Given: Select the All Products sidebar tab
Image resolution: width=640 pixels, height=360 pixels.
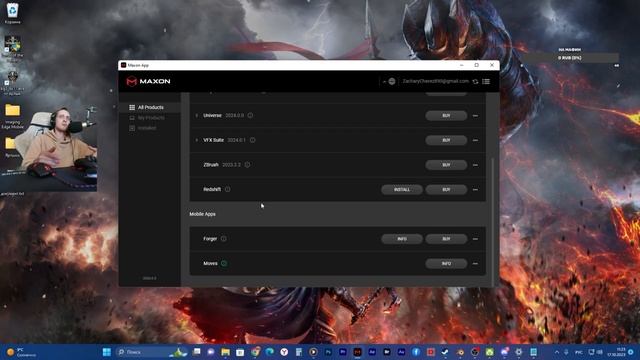Looking at the screenshot, I should point(150,107).
